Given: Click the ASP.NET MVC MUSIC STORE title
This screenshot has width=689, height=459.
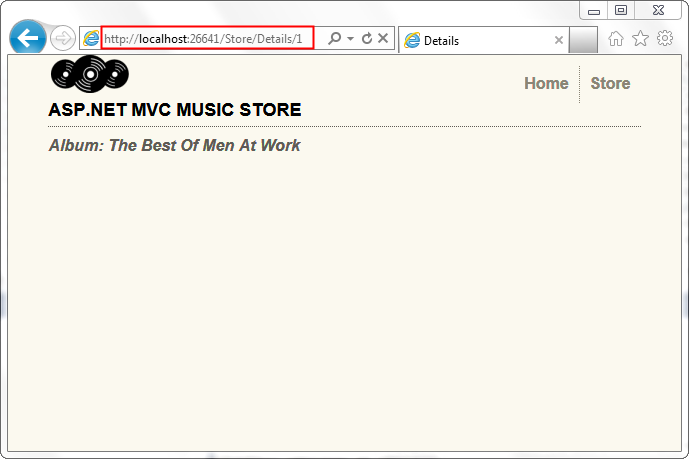Looking at the screenshot, I should pos(174,110).
